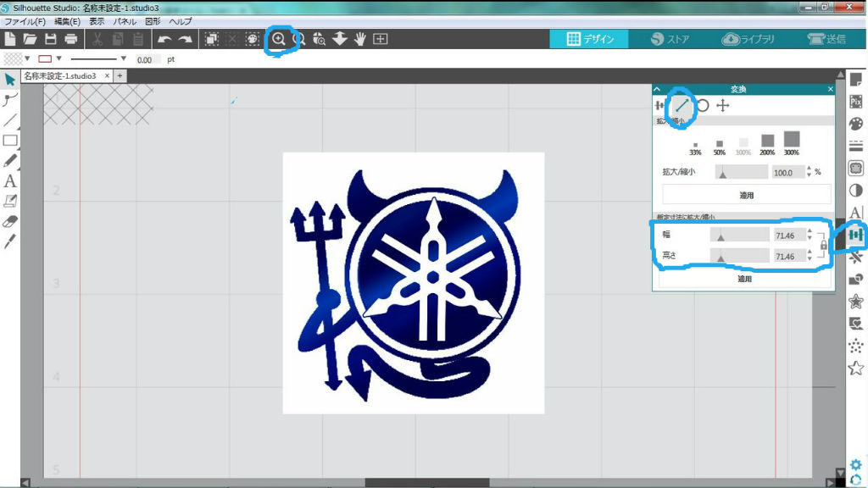Choose the Knife tool
The image size is (868, 488).
[x=10, y=241]
